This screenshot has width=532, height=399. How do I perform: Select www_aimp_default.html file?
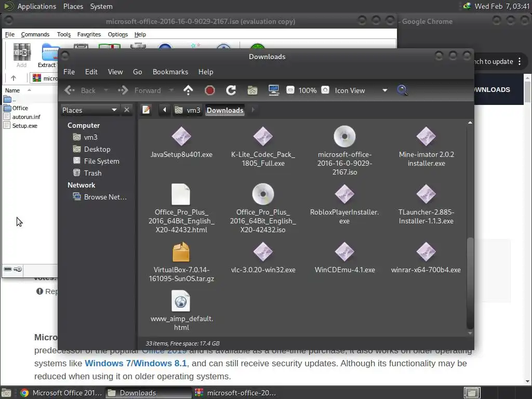(181, 311)
